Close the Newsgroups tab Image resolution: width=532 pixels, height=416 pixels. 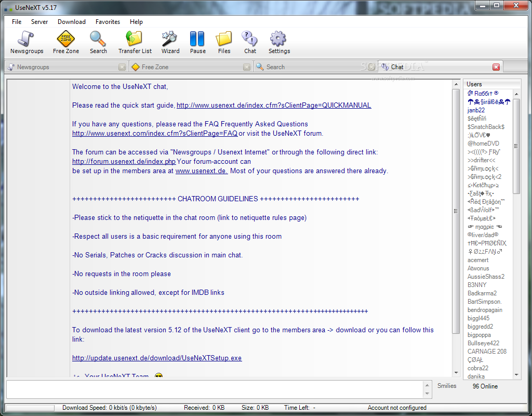pos(122,67)
